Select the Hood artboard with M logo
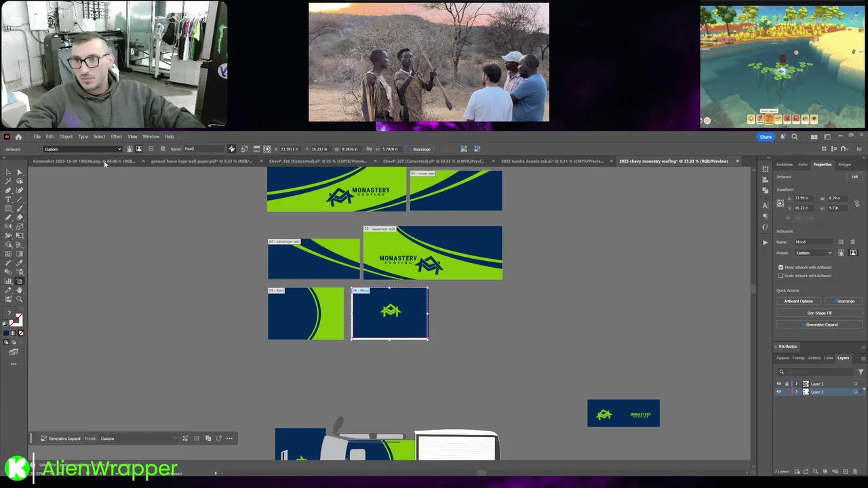 coord(390,313)
